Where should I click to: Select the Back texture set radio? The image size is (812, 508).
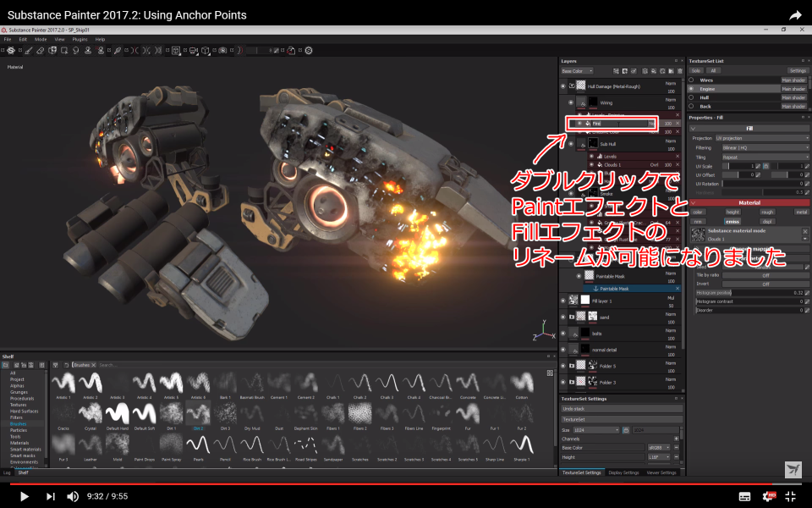coord(691,107)
